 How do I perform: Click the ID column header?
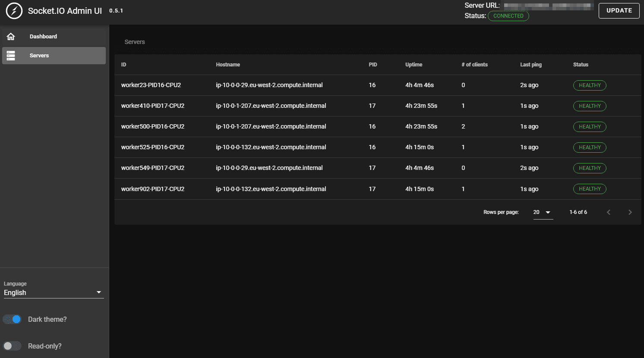tap(124, 64)
